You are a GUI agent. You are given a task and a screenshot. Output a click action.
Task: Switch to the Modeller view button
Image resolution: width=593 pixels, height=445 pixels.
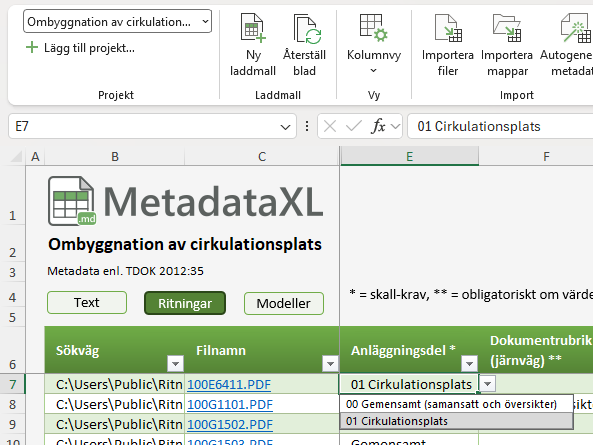(x=284, y=303)
